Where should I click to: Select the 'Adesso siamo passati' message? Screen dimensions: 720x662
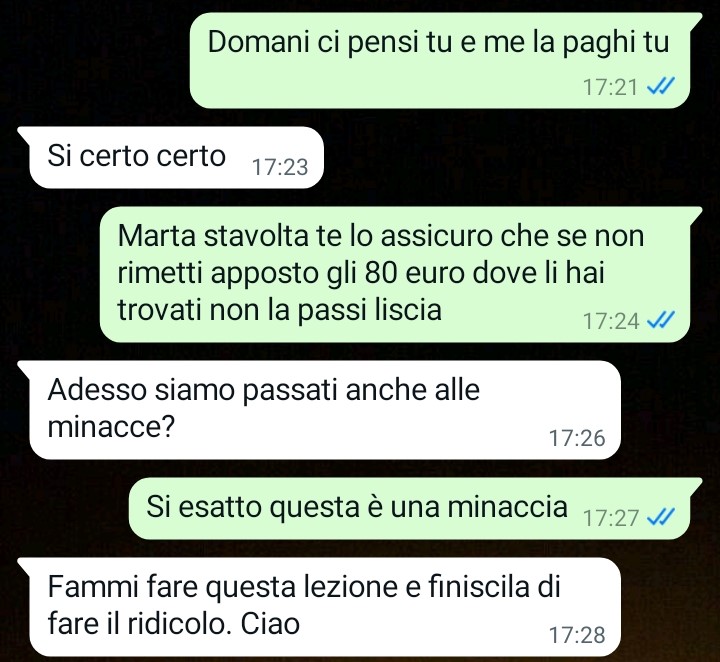(319, 410)
